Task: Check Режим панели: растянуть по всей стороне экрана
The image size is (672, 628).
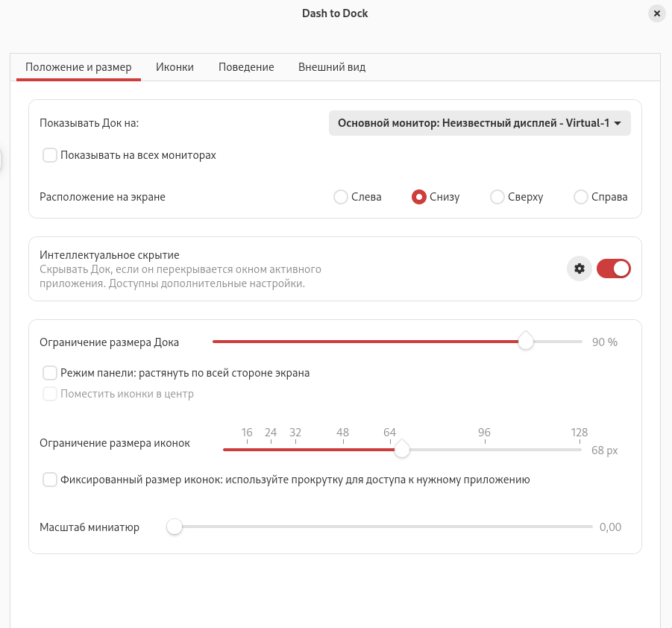Action: 50,373
